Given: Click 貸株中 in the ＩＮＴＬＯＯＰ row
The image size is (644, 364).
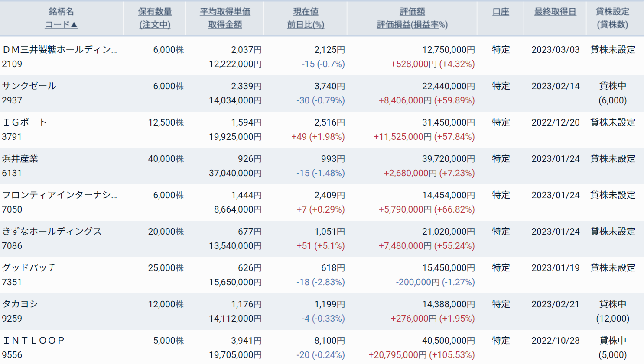Looking at the screenshot, I should pyautogui.click(x=613, y=341).
